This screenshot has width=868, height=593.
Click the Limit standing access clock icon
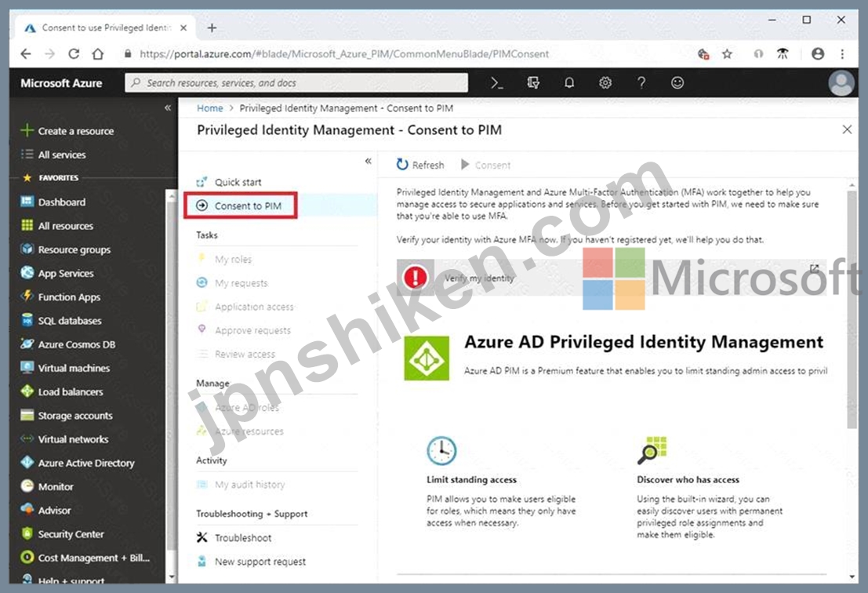point(441,450)
